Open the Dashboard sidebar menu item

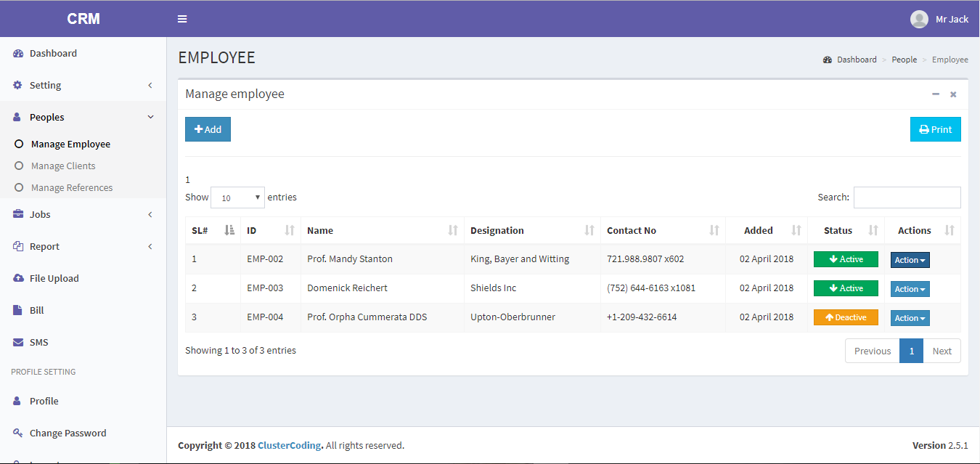[x=83, y=54]
